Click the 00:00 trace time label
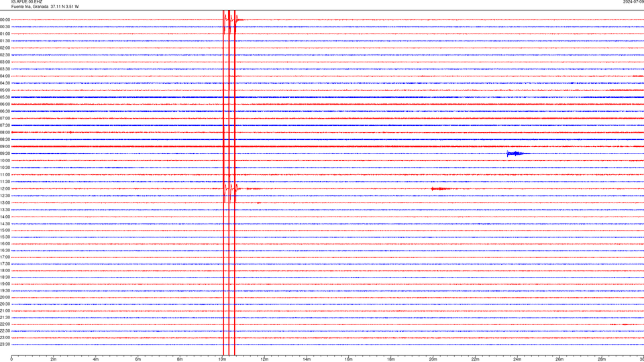The image size is (644, 362). 5,19
